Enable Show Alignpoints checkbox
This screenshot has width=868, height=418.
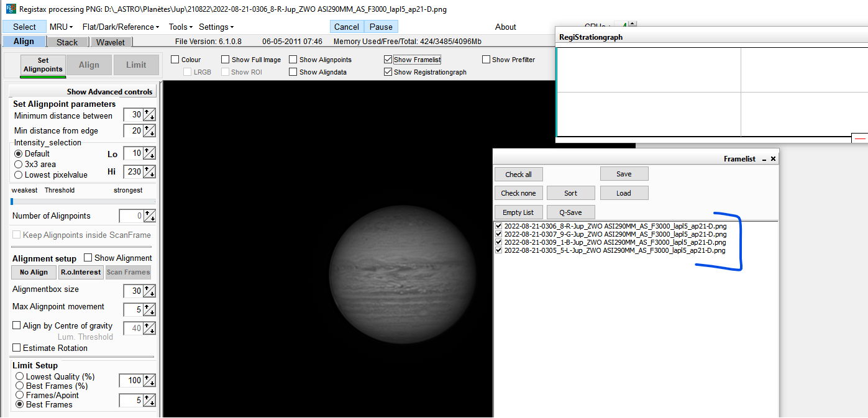point(293,60)
